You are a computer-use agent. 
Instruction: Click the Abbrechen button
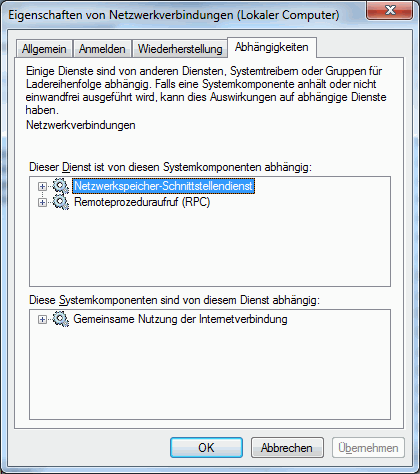point(287,448)
